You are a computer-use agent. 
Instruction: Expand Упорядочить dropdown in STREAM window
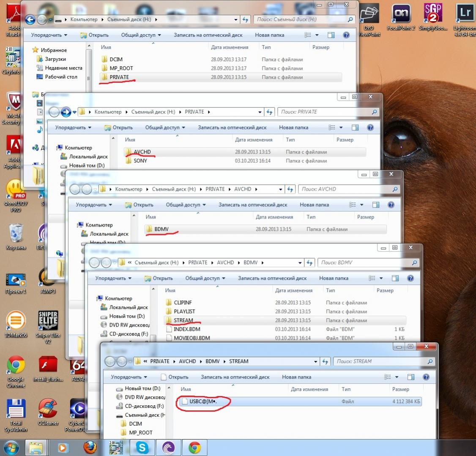tap(129, 377)
